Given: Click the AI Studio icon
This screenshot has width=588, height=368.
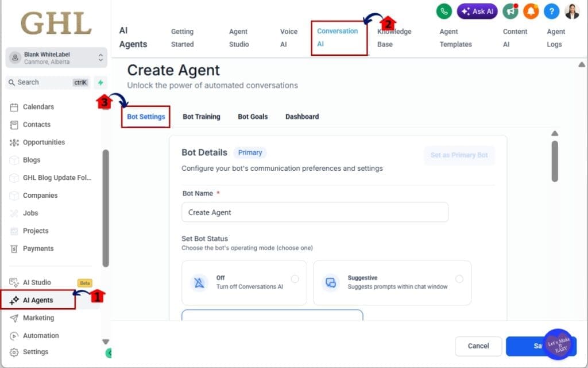Looking at the screenshot, I should coord(14,282).
